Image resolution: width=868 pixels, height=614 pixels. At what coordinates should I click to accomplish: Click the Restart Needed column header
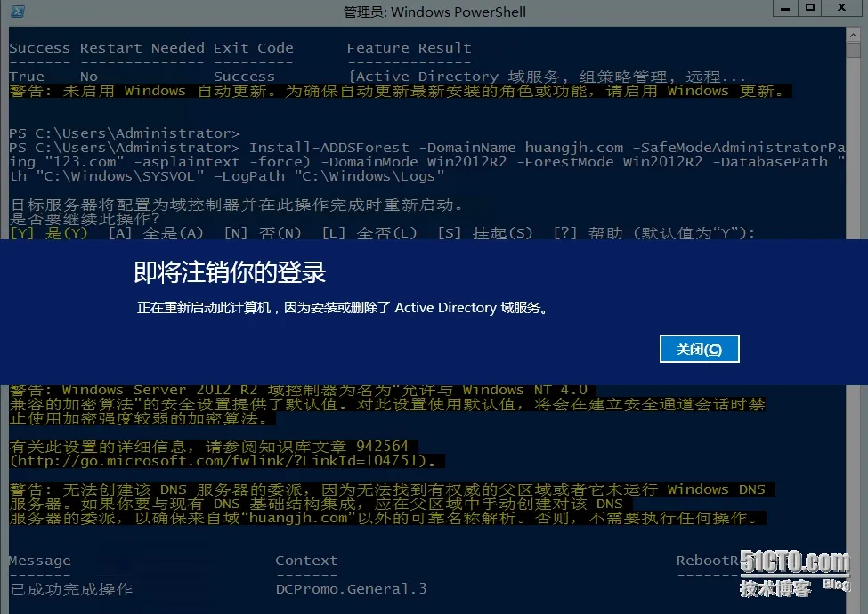click(x=142, y=48)
